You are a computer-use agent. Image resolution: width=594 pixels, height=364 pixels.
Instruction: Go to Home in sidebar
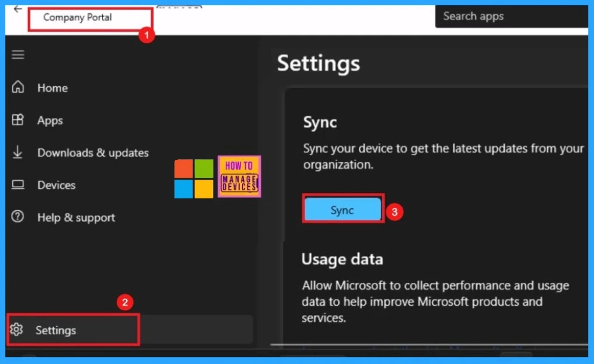(53, 88)
